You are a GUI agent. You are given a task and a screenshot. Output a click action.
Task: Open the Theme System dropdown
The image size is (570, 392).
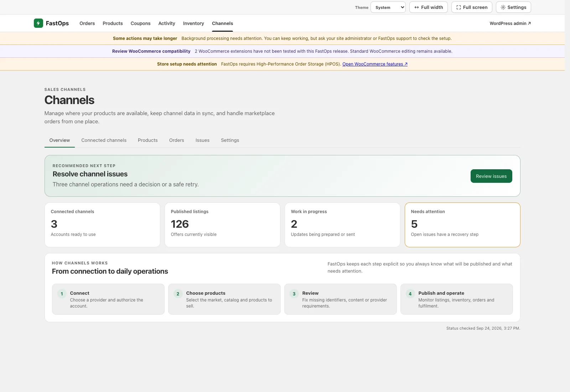click(x=388, y=7)
